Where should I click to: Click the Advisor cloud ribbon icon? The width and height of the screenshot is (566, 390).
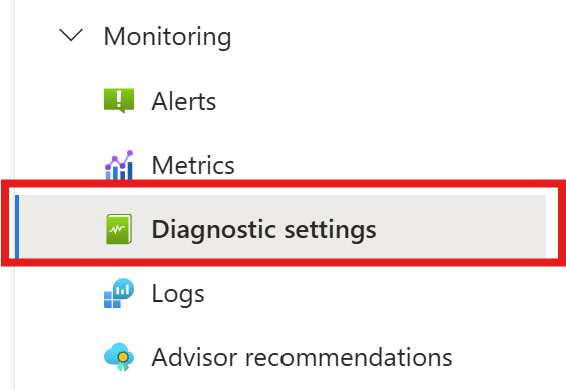[x=119, y=357]
